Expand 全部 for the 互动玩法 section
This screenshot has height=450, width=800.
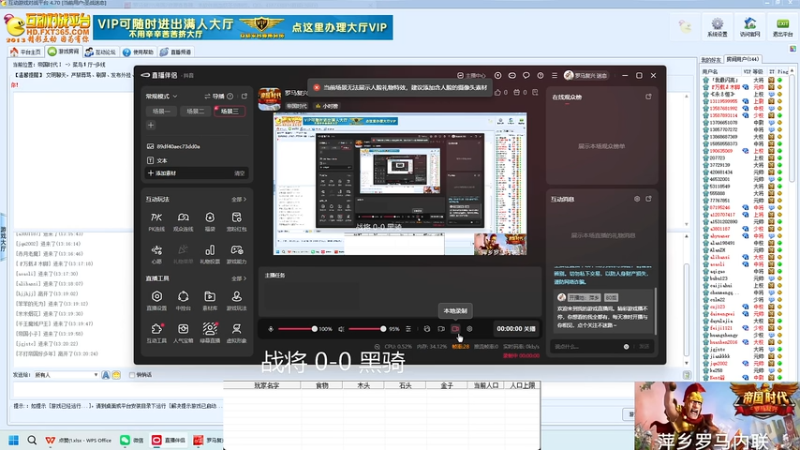239,199
